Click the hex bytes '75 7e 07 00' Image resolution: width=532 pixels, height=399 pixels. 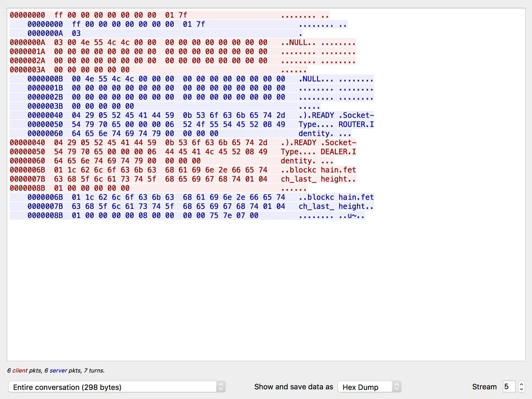point(234,216)
